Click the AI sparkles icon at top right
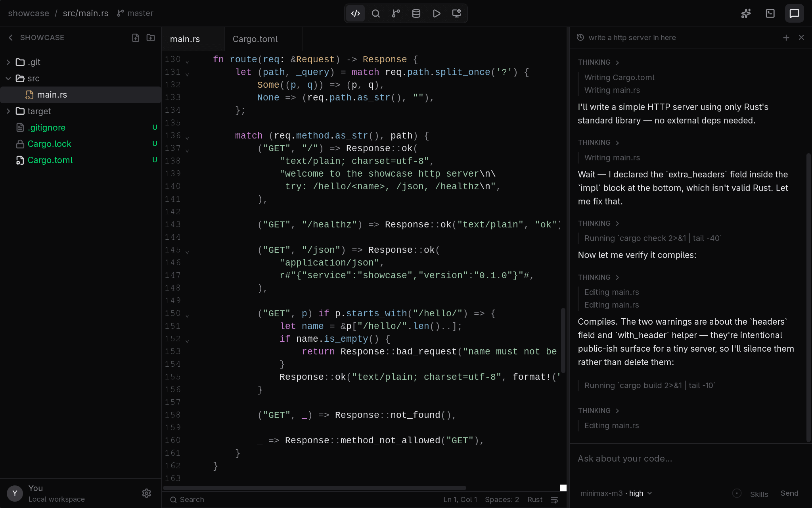812x508 pixels. [746, 13]
